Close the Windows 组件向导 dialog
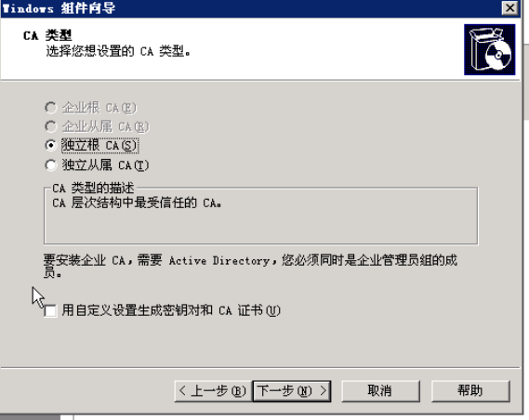Viewport: 529px width, 420px height. tap(509, 7)
